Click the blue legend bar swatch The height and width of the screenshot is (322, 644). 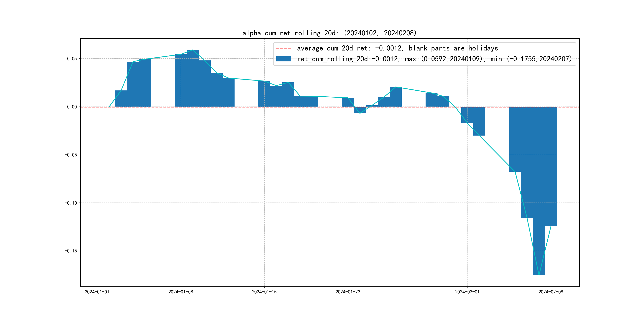click(x=283, y=59)
